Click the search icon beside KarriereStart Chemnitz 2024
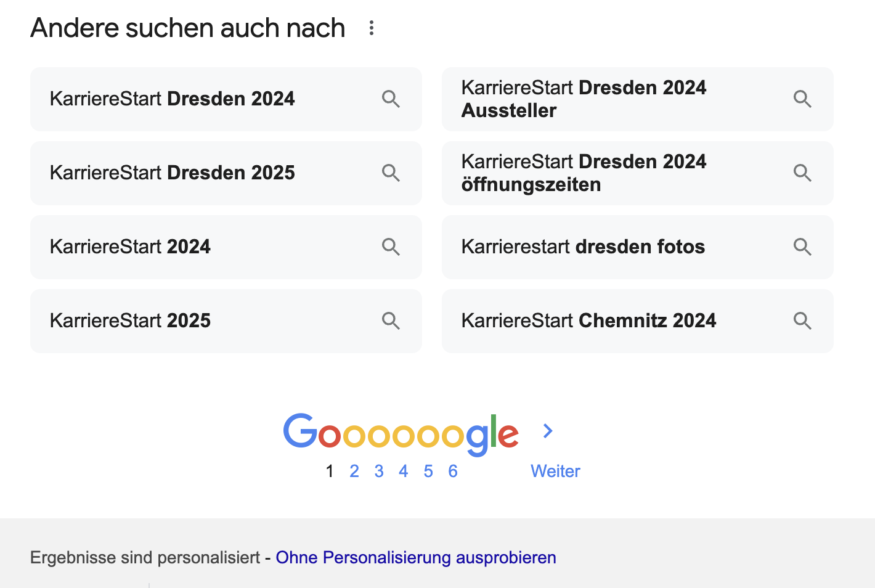The height and width of the screenshot is (588, 875). point(802,321)
